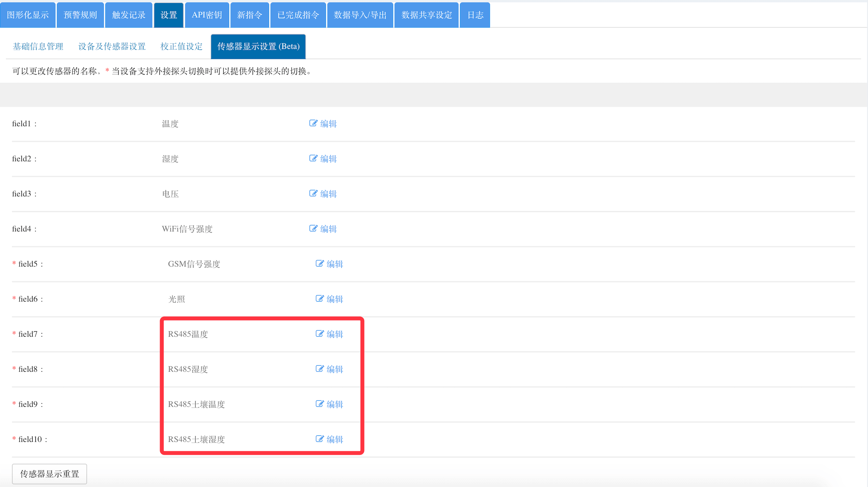Select the 基础信息管理 sub-tab
The width and height of the screenshot is (868, 487).
coord(38,46)
